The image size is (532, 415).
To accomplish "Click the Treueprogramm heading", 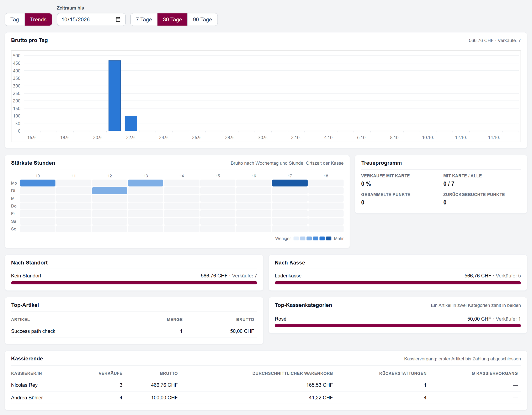I will click(x=382, y=163).
